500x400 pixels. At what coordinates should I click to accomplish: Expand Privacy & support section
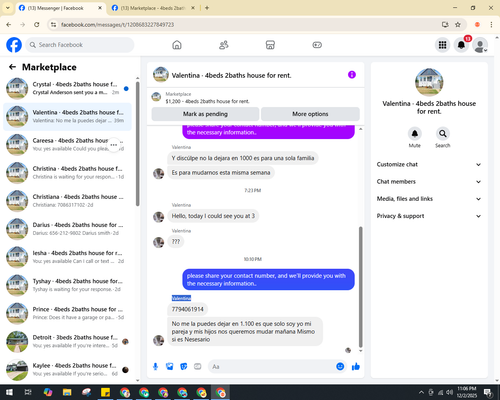click(x=429, y=216)
